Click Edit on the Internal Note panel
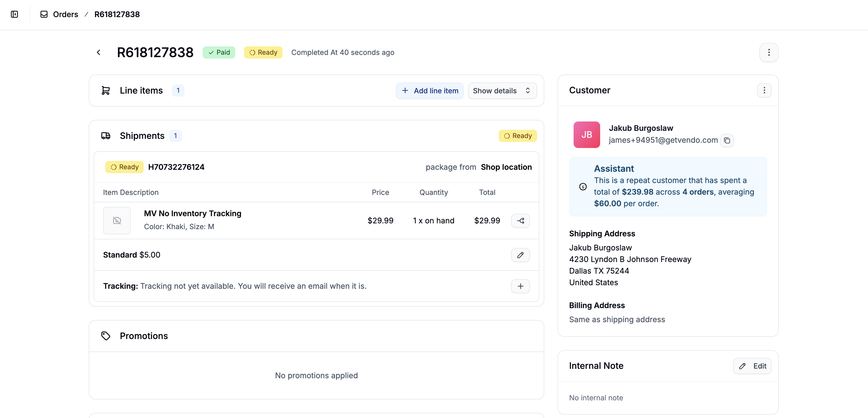The height and width of the screenshot is (418, 868). point(752,366)
